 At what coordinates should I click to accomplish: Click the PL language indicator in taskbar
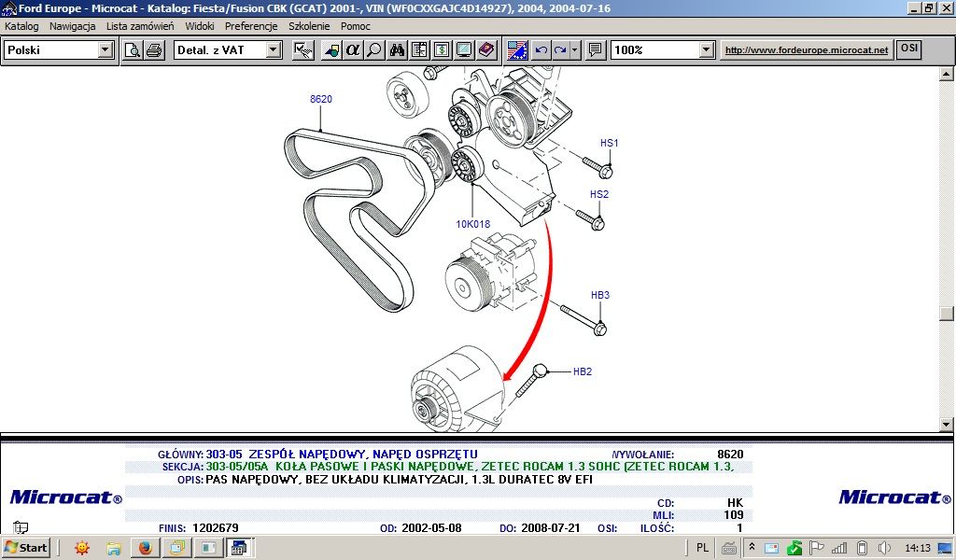tap(702, 548)
